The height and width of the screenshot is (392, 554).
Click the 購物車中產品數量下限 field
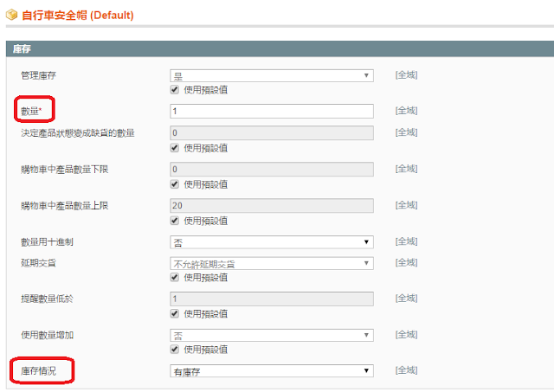pyautogui.click(x=272, y=170)
